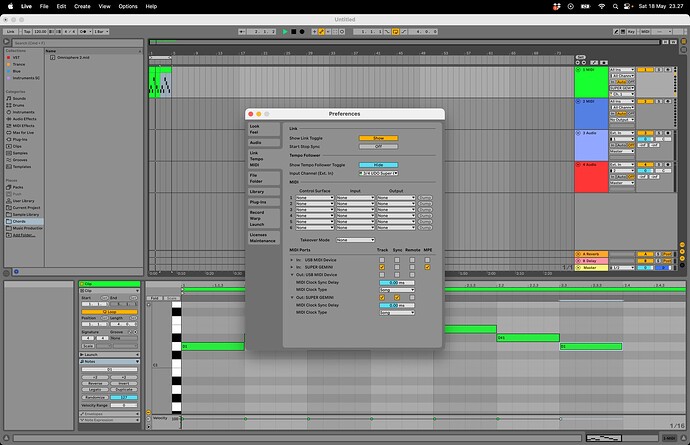Image resolution: width=690 pixels, height=445 pixels.
Task: Click the Stop transport button
Action: [294, 32]
